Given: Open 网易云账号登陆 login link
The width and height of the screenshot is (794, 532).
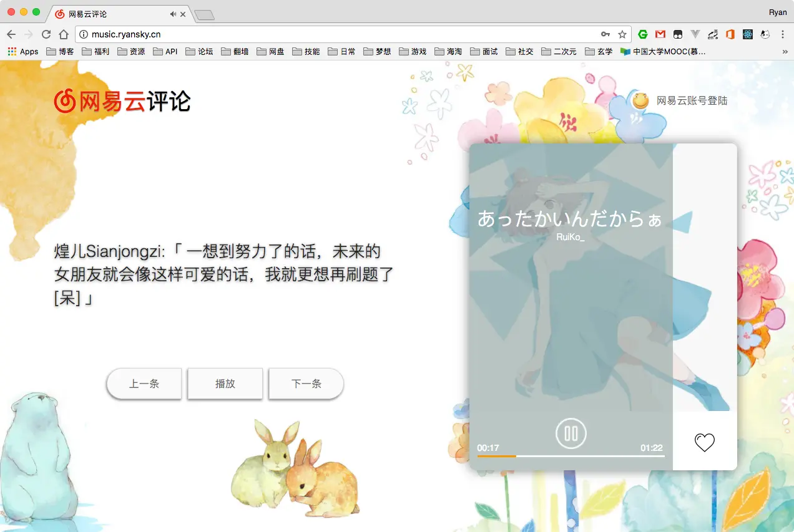Looking at the screenshot, I should (692, 100).
